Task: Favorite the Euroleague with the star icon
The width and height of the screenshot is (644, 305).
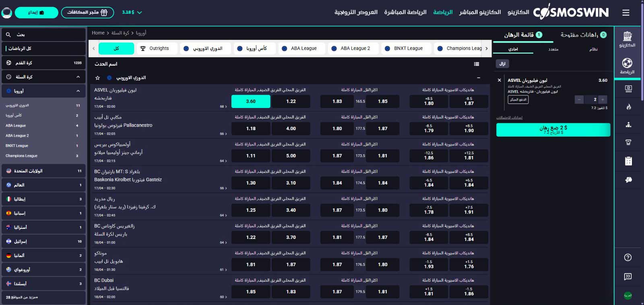Action: 97,78
